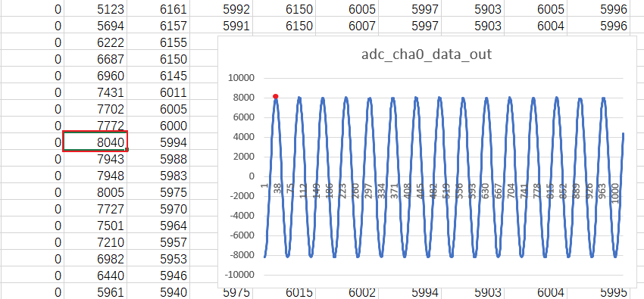Select the cell containing 6011
The width and height of the screenshot is (644, 299).
[x=158, y=92]
